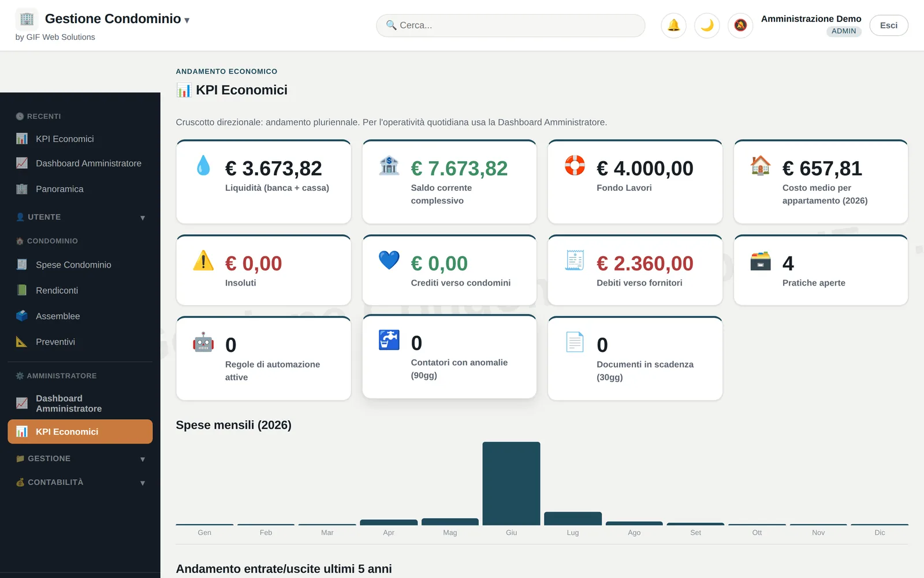Click the notifications bell icon
The image size is (924, 578).
673,25
